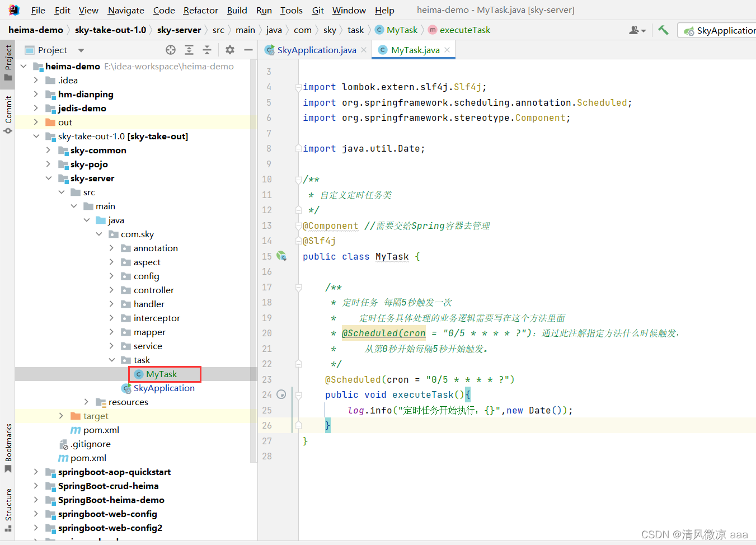Click the IntelliJ IDEA logo icon
This screenshot has height=545, width=756.
pyautogui.click(x=14, y=10)
